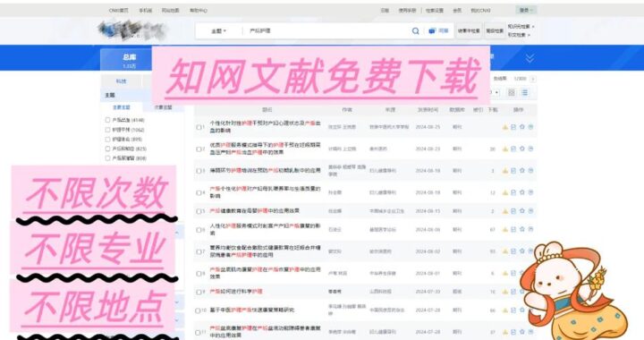Open the AI 问答 chat icon
The height and width of the screenshot is (340, 644).
click(438, 30)
